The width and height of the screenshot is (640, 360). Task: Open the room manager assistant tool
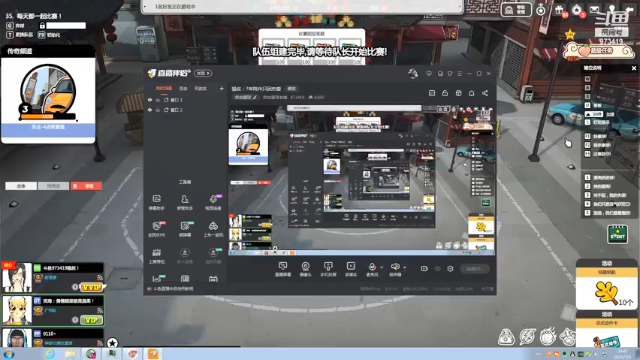pos(184,202)
